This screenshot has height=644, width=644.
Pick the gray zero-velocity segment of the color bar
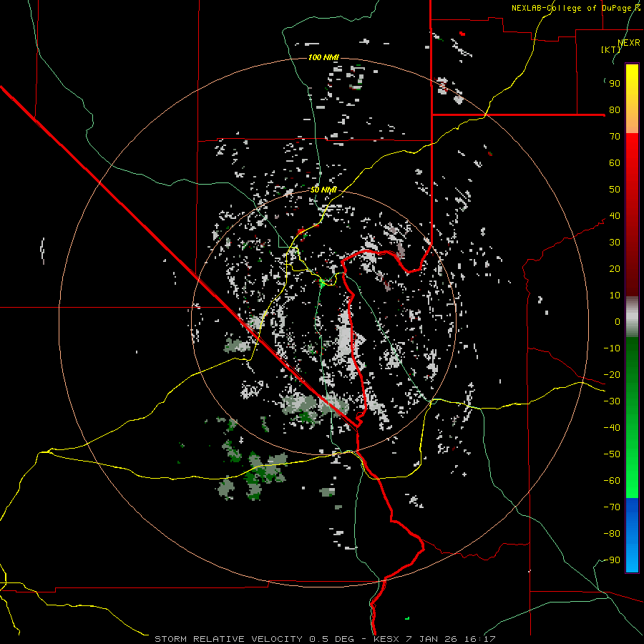point(632,317)
